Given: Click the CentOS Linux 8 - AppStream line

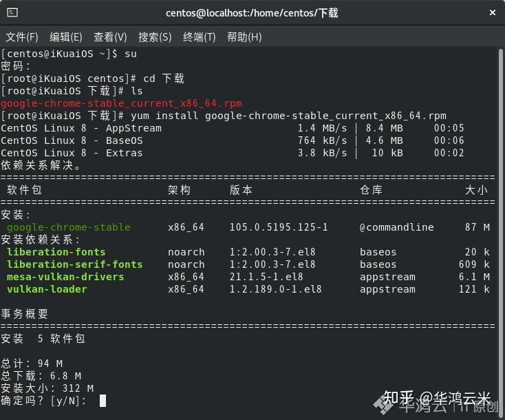Looking at the screenshot, I should tap(233, 128).
